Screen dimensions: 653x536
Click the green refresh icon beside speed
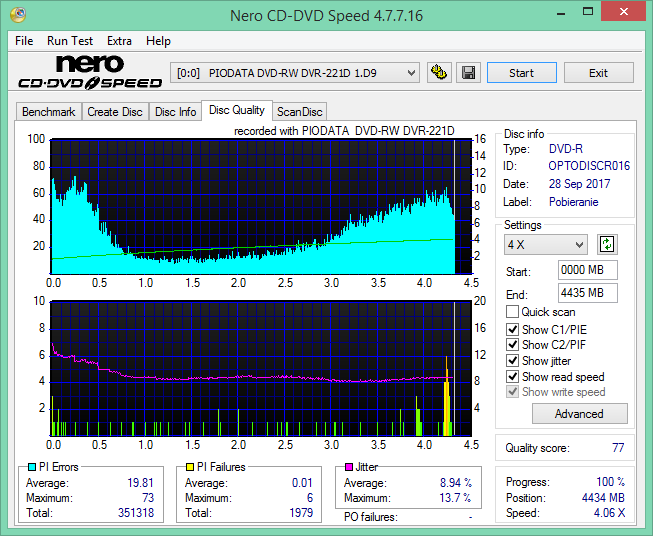click(607, 244)
